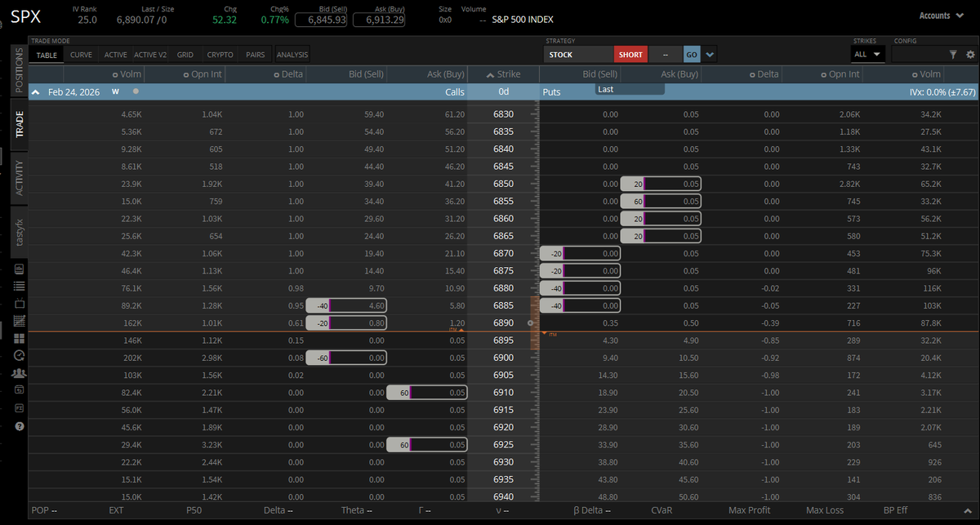
Task: Click the calendar undo sidebar icon
Action: (x=19, y=390)
